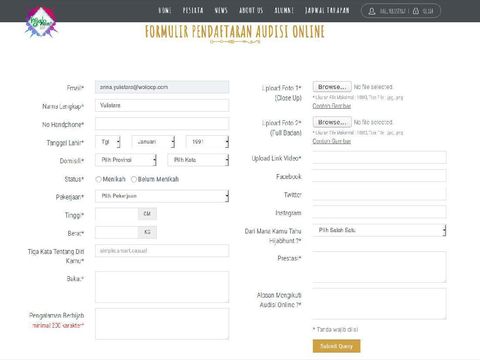This screenshot has width=480, height=360.
Task: Click the Tiga Kata Tentang Diri field
Action: [162, 251]
